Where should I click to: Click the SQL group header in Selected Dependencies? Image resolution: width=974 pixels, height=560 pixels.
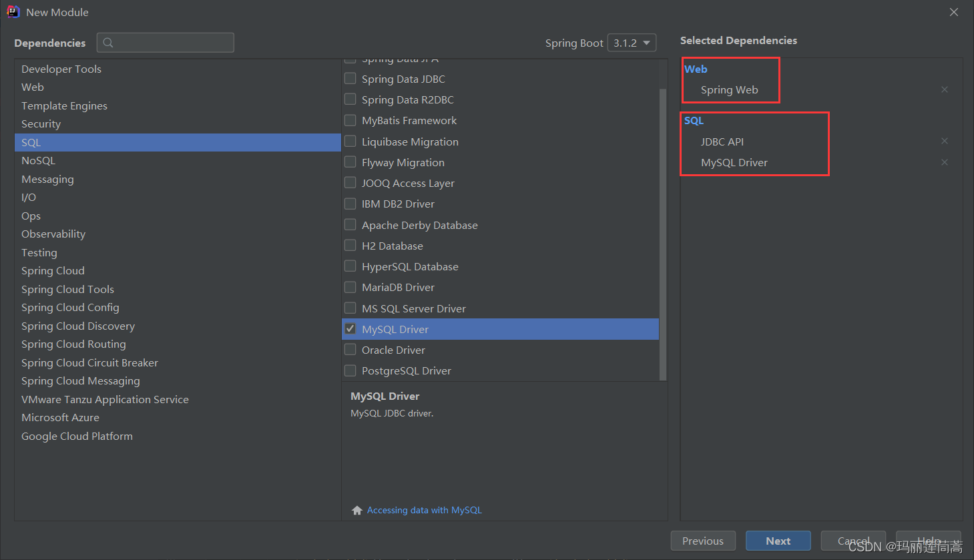(x=694, y=120)
